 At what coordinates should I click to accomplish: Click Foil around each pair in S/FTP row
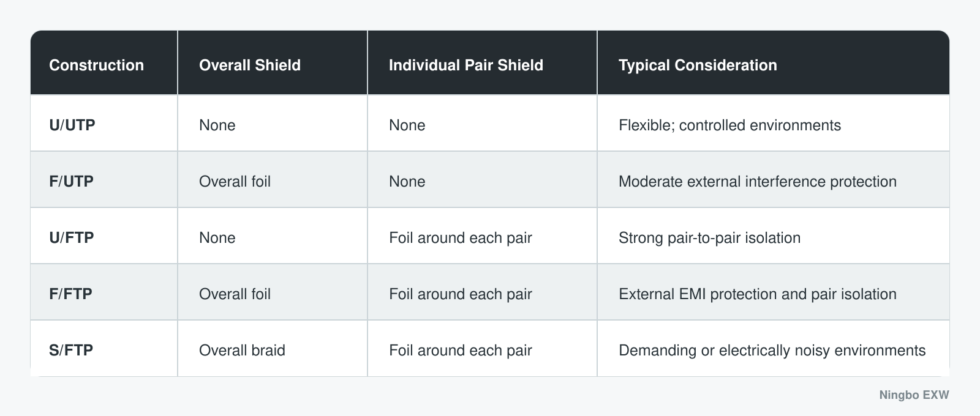pos(461,351)
